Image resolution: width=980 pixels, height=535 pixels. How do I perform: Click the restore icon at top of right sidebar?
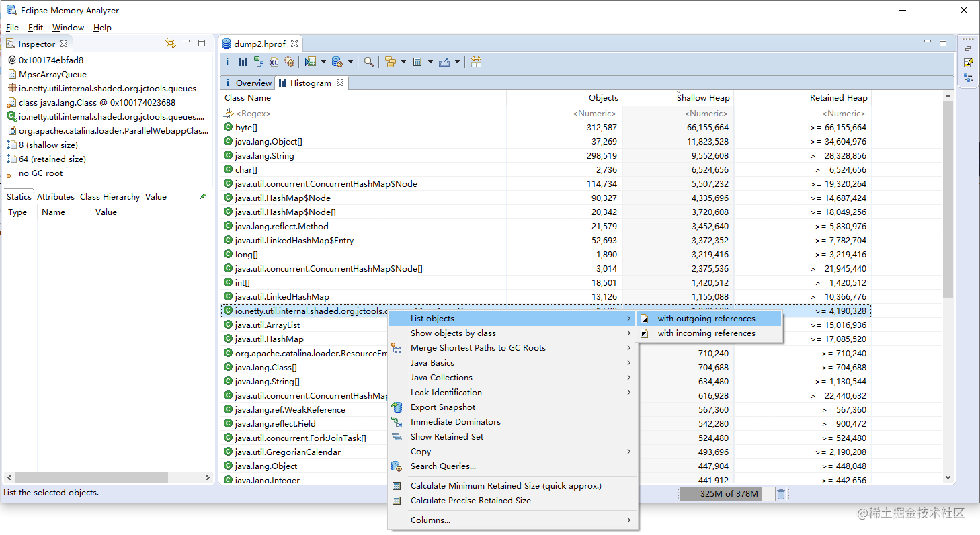969,48
